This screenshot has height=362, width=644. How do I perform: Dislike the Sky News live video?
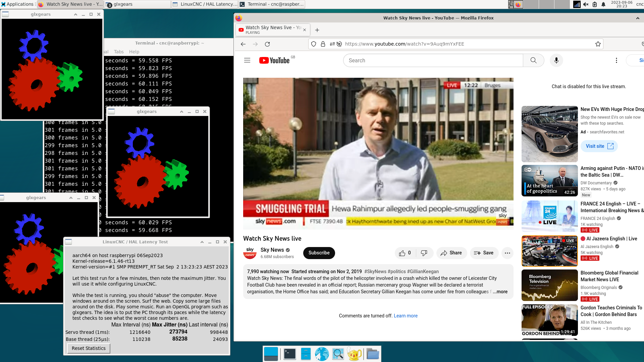(424, 253)
